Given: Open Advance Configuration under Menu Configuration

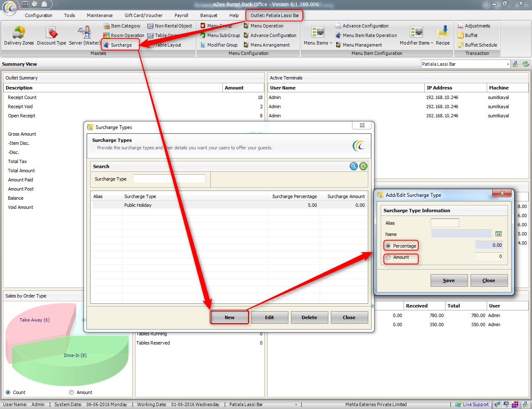Looking at the screenshot, I should pyautogui.click(x=270, y=35).
